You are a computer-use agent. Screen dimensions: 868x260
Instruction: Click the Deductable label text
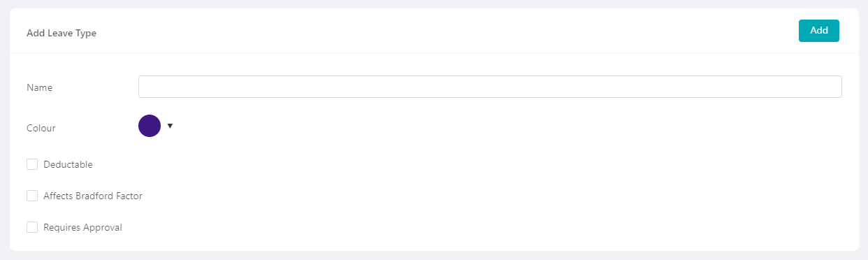pyautogui.click(x=68, y=164)
